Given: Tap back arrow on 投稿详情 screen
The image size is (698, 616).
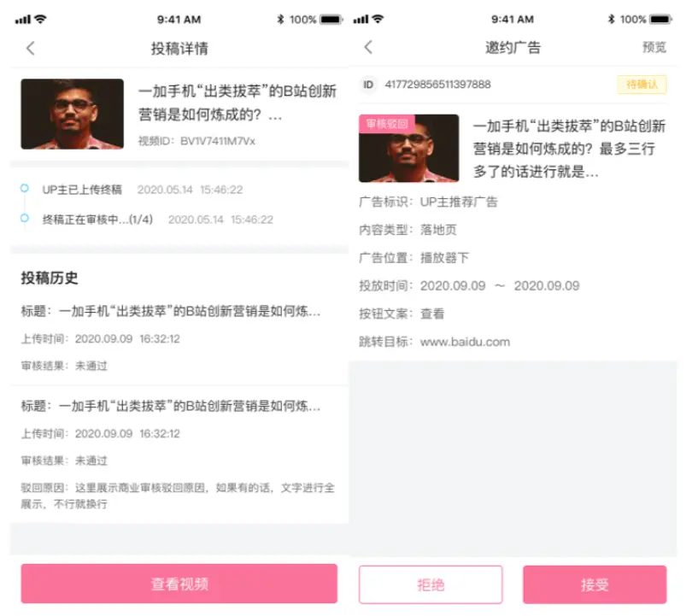Looking at the screenshot, I should [x=30, y=48].
